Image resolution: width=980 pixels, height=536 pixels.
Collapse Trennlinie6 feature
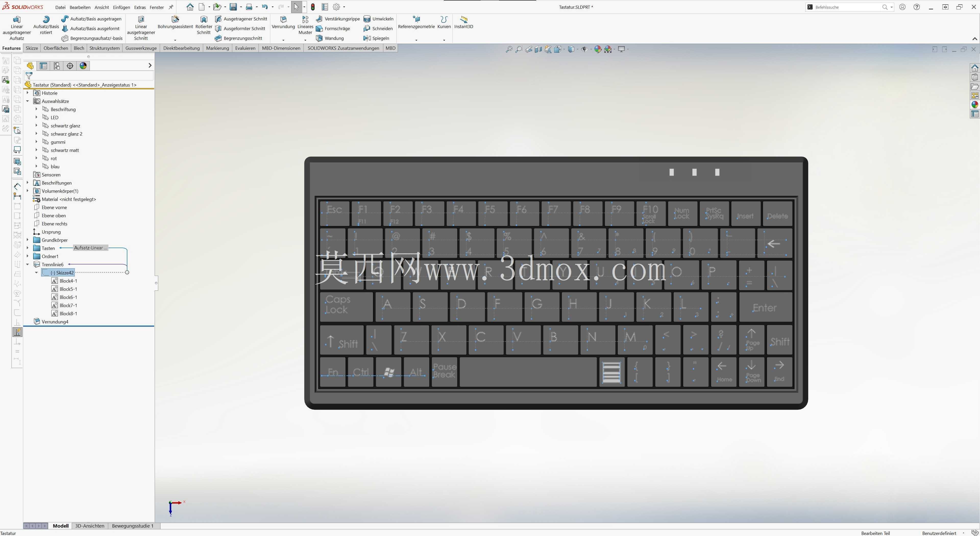click(x=27, y=264)
